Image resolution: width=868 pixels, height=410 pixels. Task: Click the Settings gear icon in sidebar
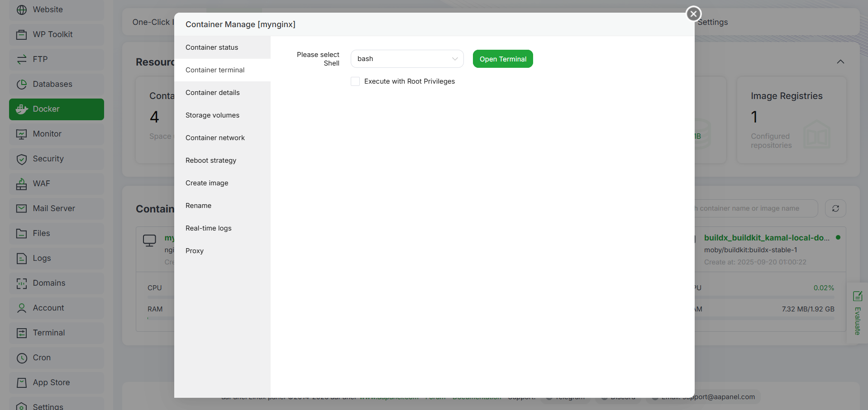21,406
